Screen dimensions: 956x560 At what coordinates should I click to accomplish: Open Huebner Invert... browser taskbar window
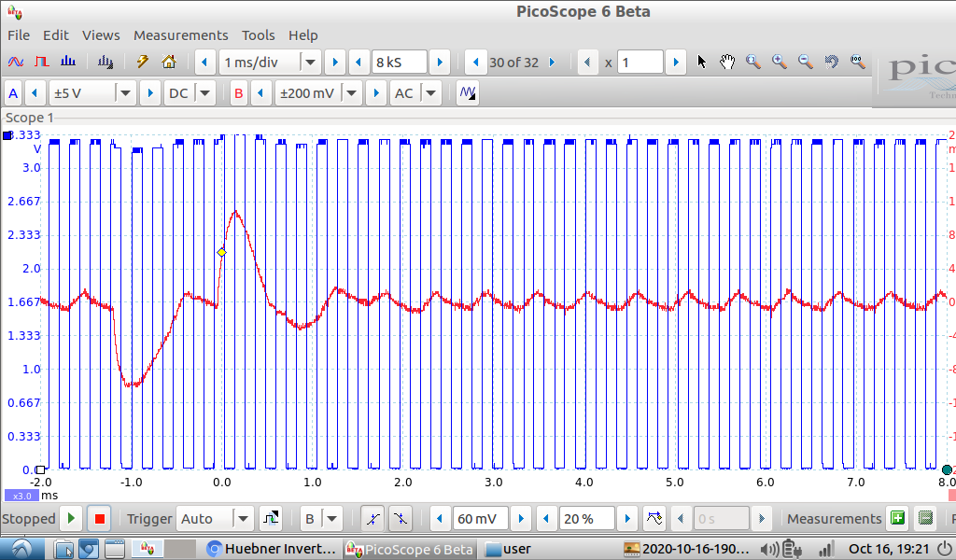(x=271, y=549)
